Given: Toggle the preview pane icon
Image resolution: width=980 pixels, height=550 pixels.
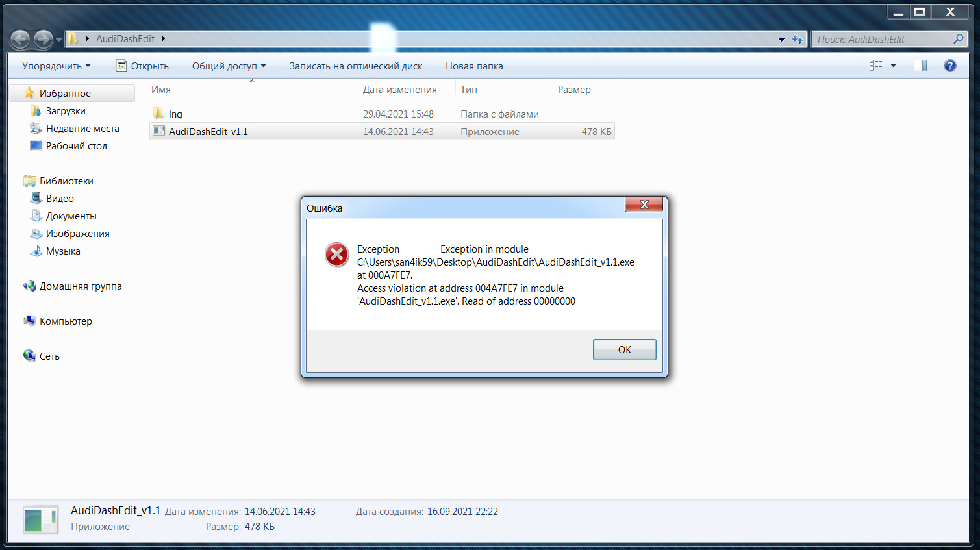Looking at the screenshot, I should tap(920, 66).
